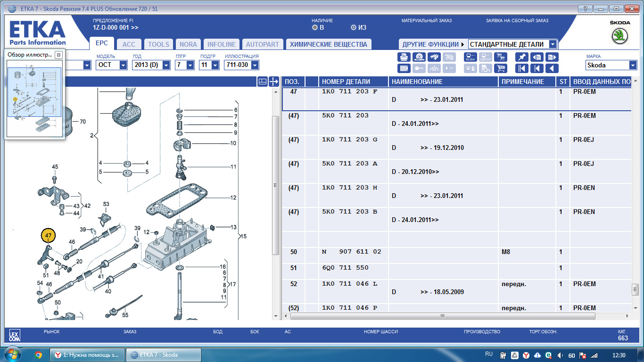Switch to the NORA tab

coord(188,44)
